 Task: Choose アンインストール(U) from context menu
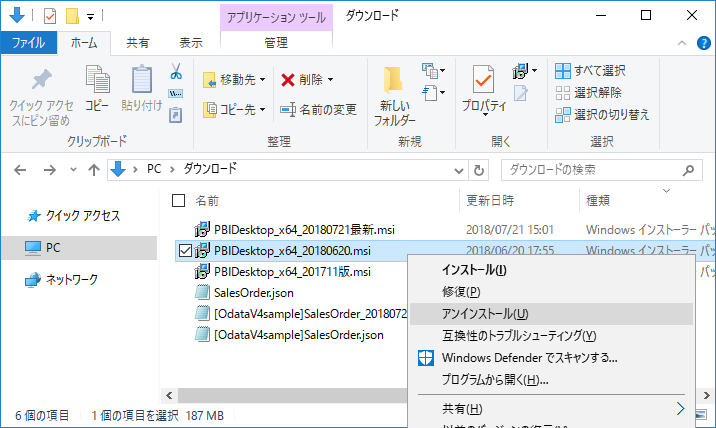click(551, 314)
